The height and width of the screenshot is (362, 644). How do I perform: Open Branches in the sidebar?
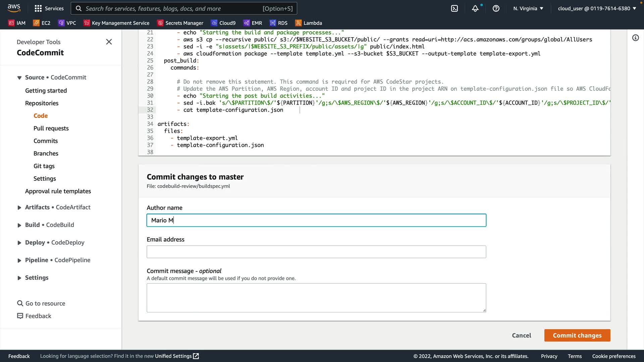tap(46, 154)
